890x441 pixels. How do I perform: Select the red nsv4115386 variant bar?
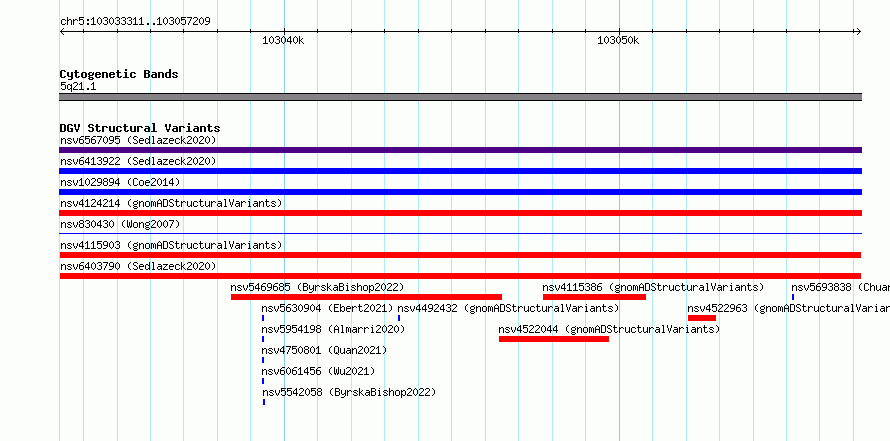(x=594, y=297)
